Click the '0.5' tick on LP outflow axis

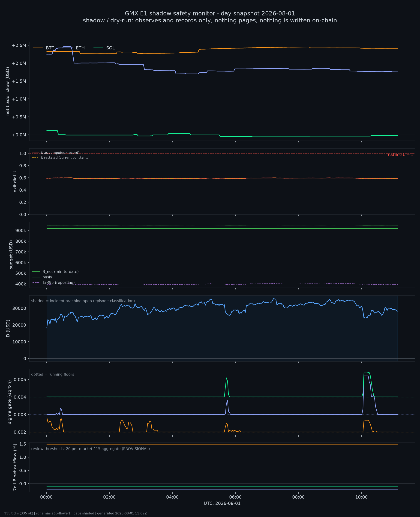23,471
